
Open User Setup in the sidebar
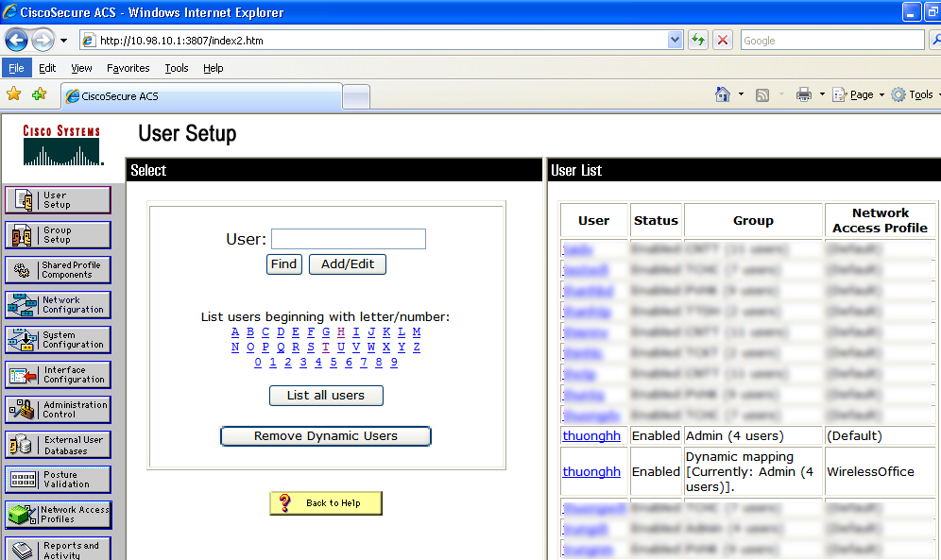[x=58, y=200]
